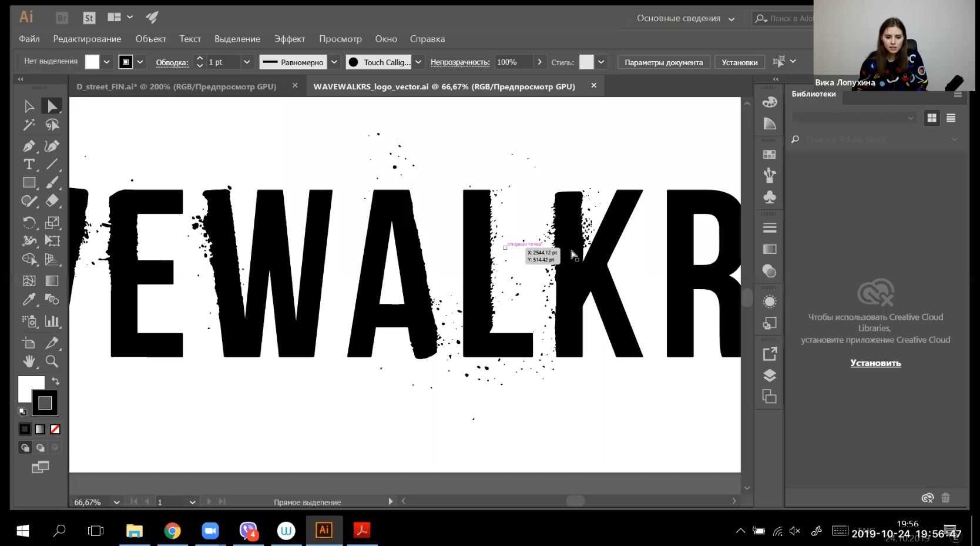Open the Эффект menu
The height and width of the screenshot is (546, 980).
pyautogui.click(x=290, y=39)
